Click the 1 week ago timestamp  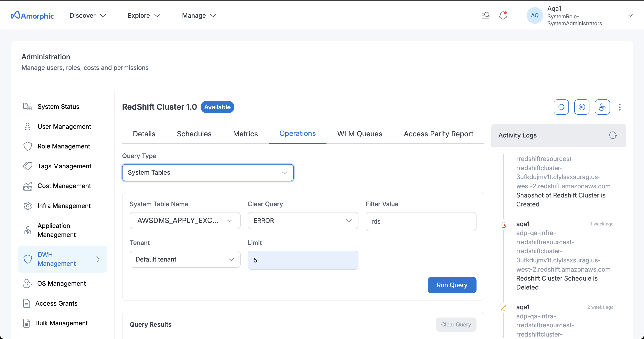[602, 224]
